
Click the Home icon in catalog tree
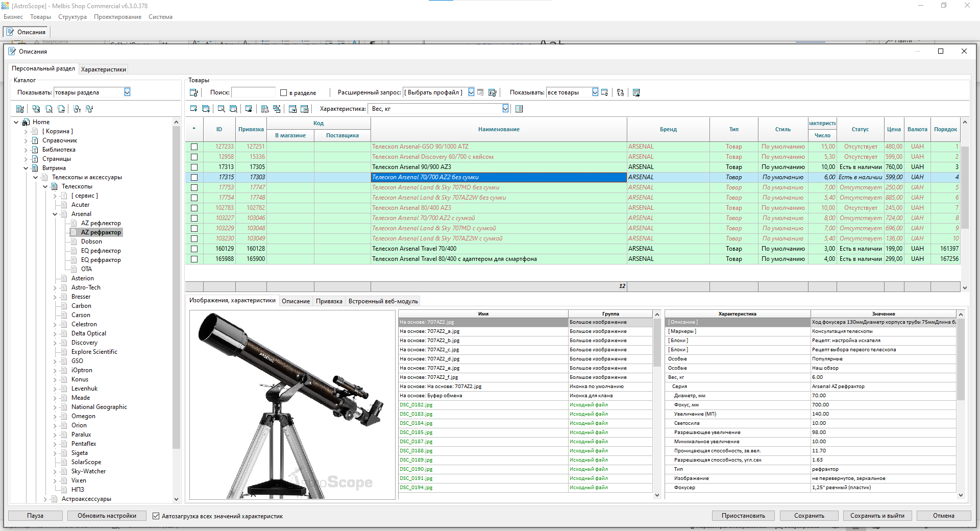click(26, 122)
